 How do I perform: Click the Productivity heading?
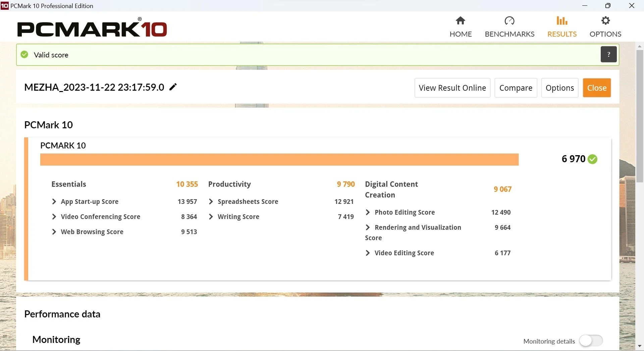(x=229, y=184)
